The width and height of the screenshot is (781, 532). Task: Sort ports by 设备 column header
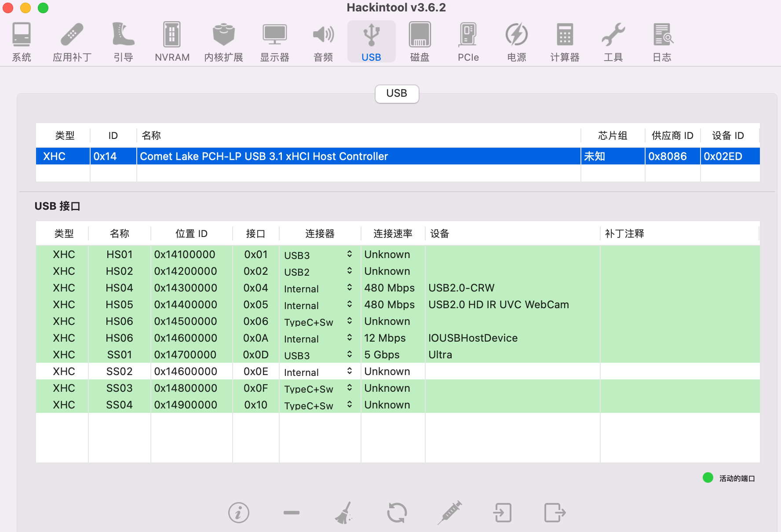(512, 233)
